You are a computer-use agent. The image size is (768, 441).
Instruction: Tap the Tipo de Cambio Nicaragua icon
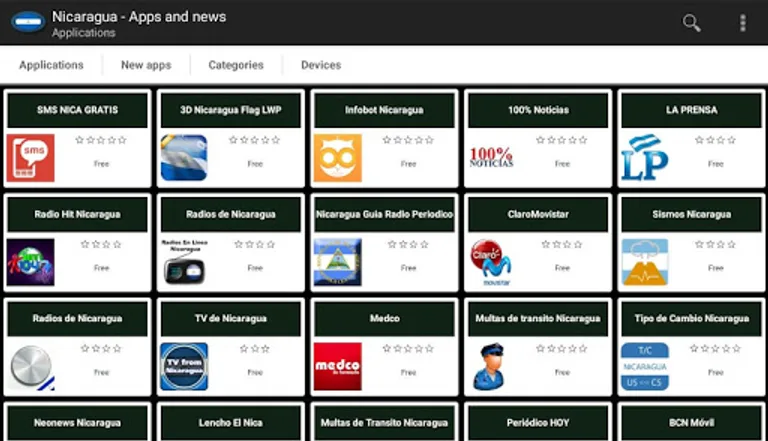pos(644,366)
